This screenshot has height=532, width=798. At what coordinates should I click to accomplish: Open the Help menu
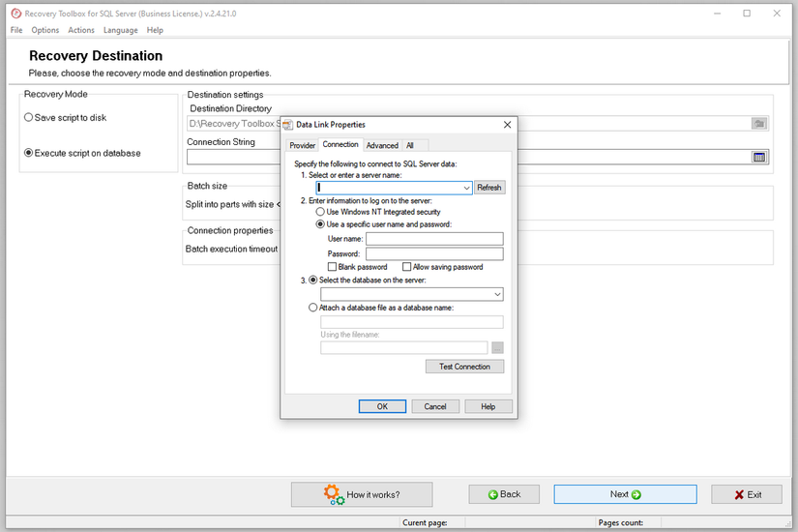click(x=155, y=30)
